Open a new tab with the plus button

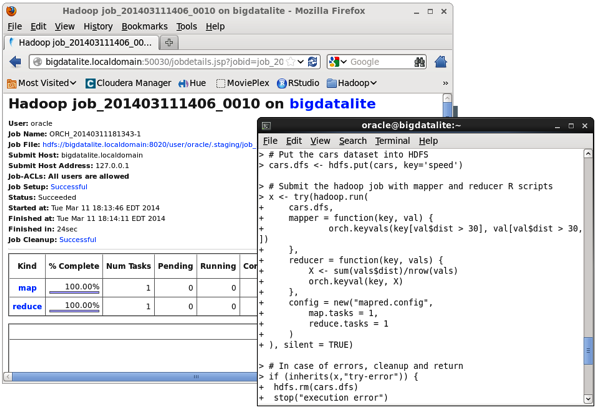tap(169, 42)
